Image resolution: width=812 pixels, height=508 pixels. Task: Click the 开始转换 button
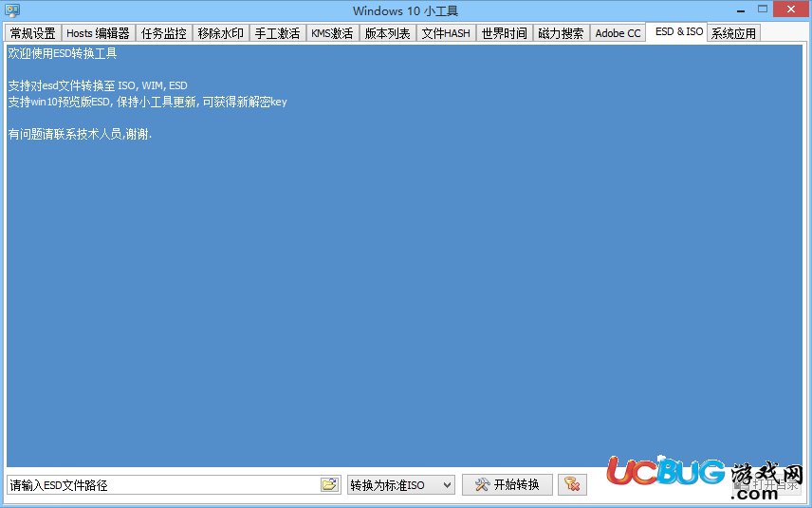coord(507,484)
